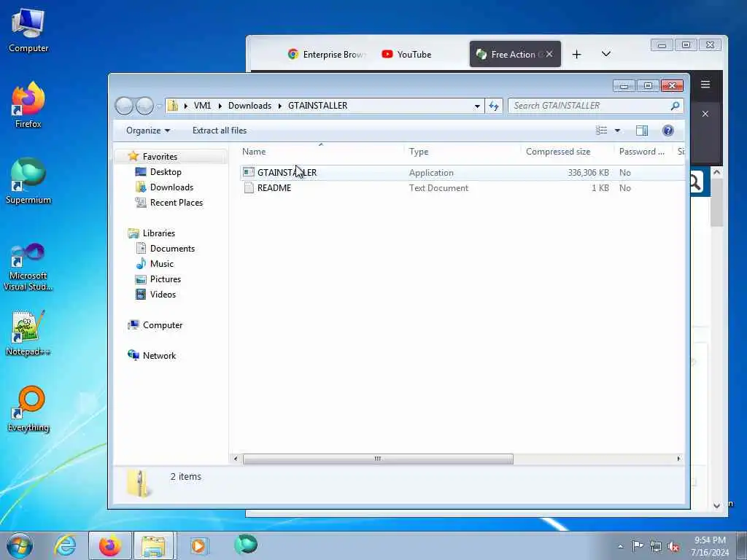The image size is (747, 560).
Task: Switch to Supermium in the taskbar
Action: 246,545
